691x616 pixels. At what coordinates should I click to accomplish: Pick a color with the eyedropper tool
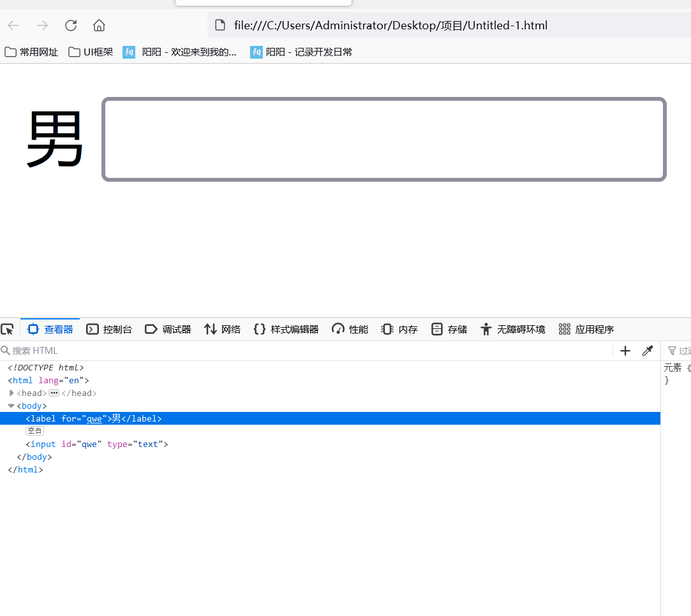[x=648, y=350]
